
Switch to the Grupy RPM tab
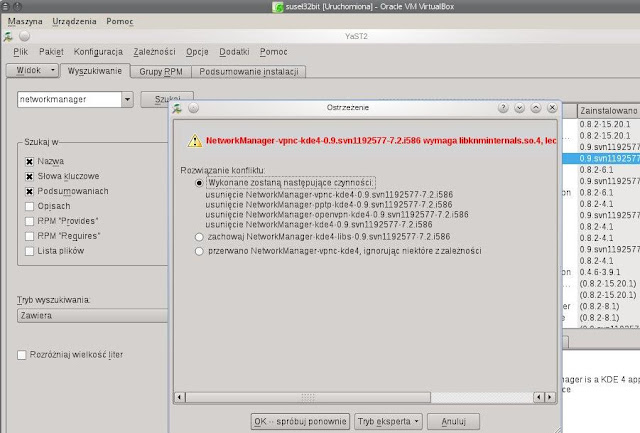pos(161,71)
